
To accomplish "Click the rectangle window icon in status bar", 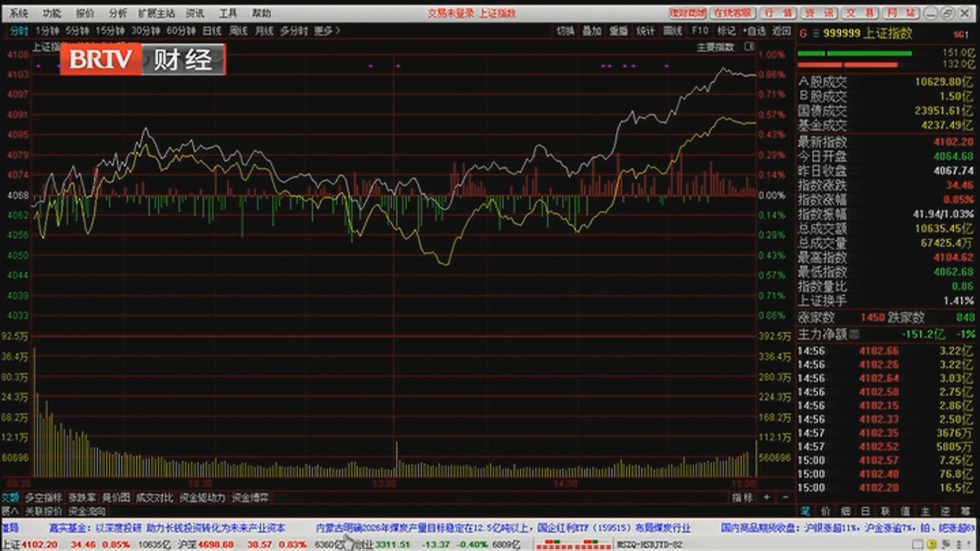I will [917, 544].
